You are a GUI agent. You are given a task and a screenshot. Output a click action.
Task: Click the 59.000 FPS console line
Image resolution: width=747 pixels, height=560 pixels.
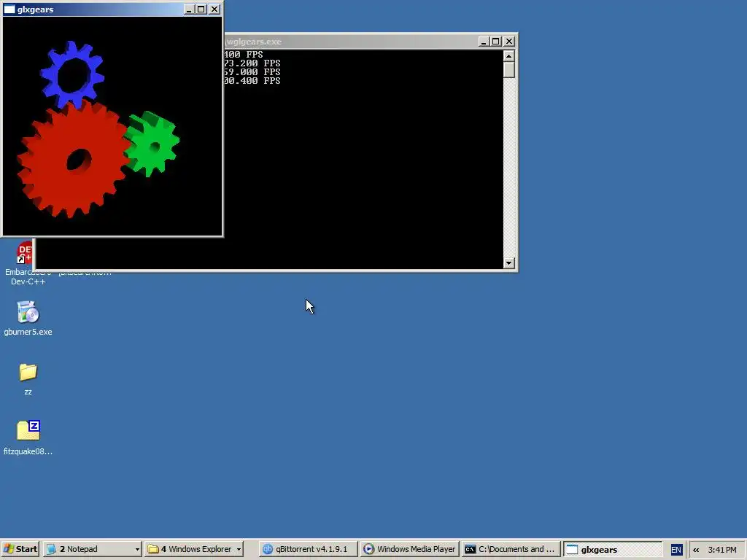(x=252, y=72)
